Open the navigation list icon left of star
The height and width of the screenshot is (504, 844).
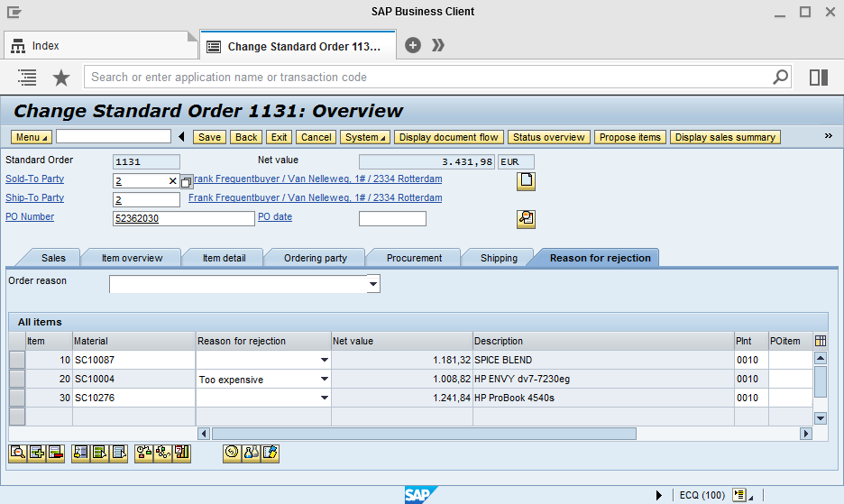click(27, 78)
